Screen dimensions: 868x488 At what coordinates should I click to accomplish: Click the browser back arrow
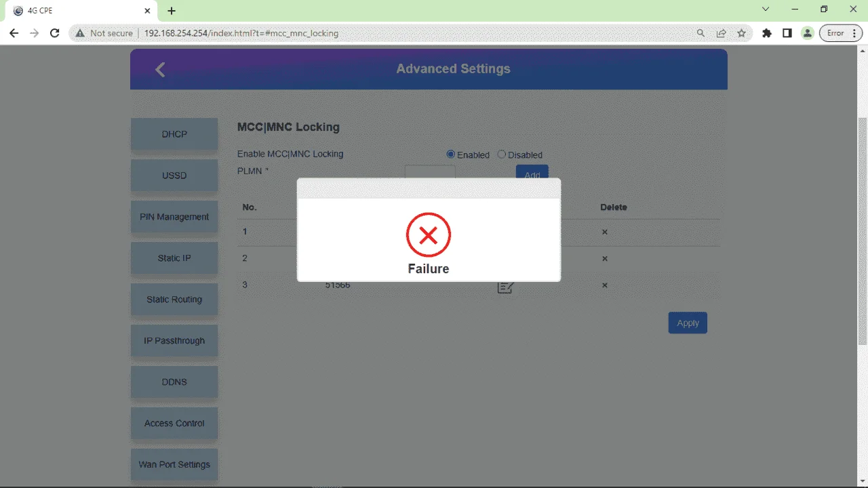[14, 33]
